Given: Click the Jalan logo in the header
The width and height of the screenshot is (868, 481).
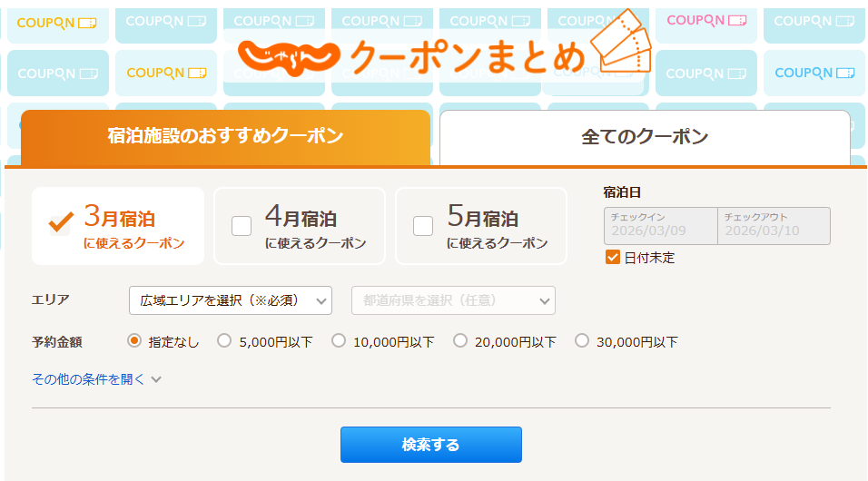Looking at the screenshot, I should [289, 54].
